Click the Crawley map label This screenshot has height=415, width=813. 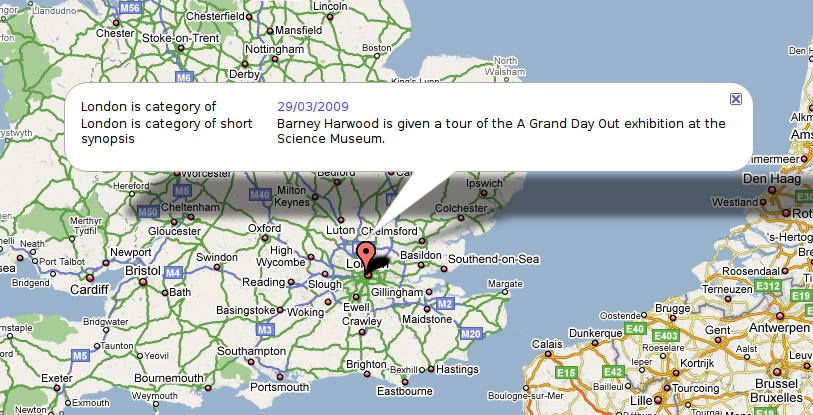[x=362, y=321]
